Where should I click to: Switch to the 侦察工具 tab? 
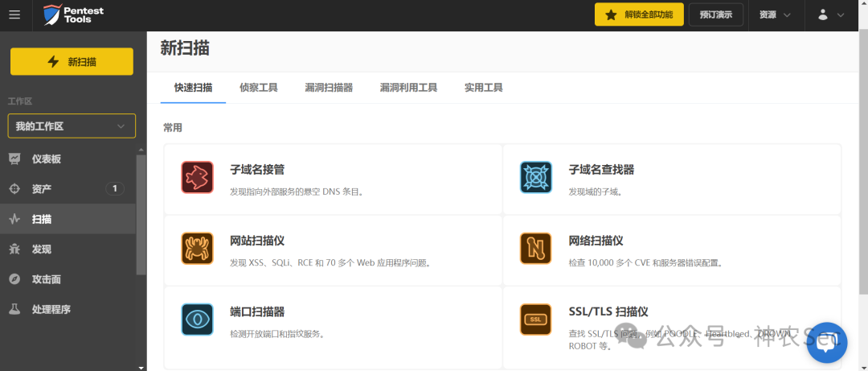tap(259, 88)
